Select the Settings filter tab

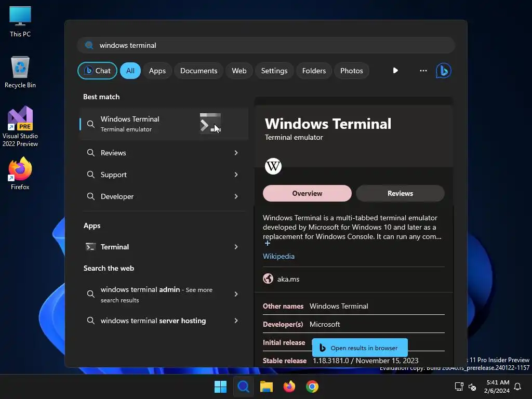point(274,71)
